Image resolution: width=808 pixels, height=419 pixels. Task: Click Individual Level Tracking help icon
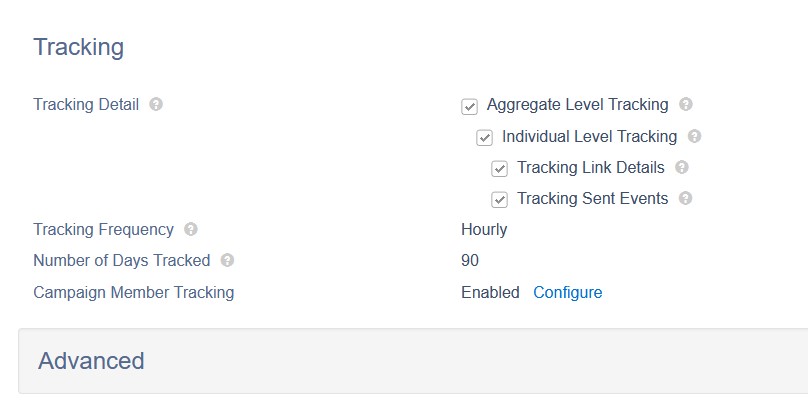[695, 136]
